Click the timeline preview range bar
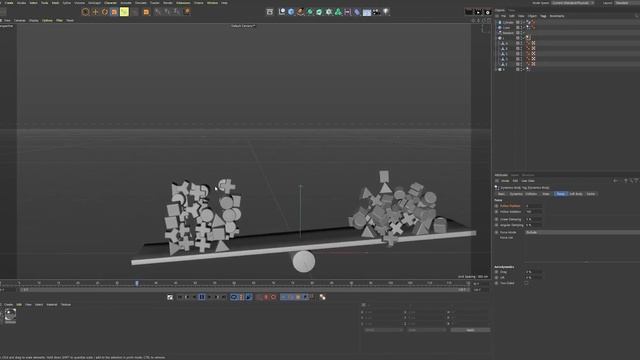Image resolution: width=640 pixels, height=360 pixels. click(x=245, y=290)
